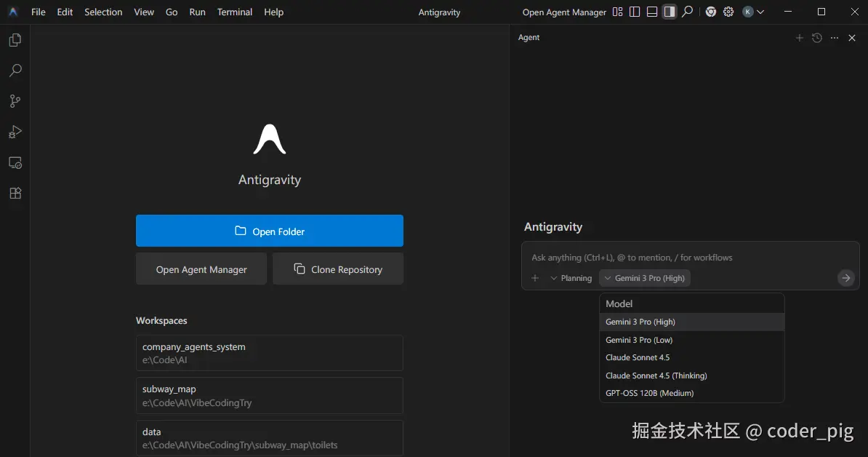Open settings via the gear icon
This screenshot has width=868, height=457.
click(x=728, y=12)
